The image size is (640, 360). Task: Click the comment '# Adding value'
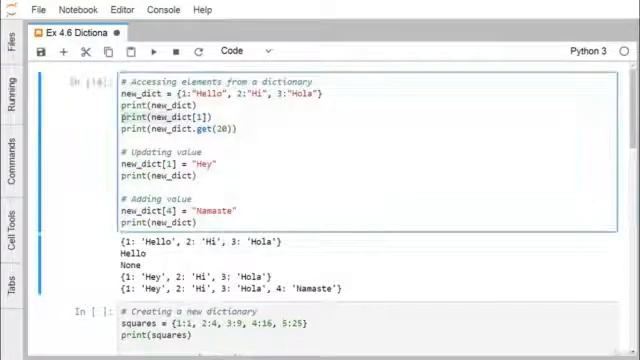point(156,199)
